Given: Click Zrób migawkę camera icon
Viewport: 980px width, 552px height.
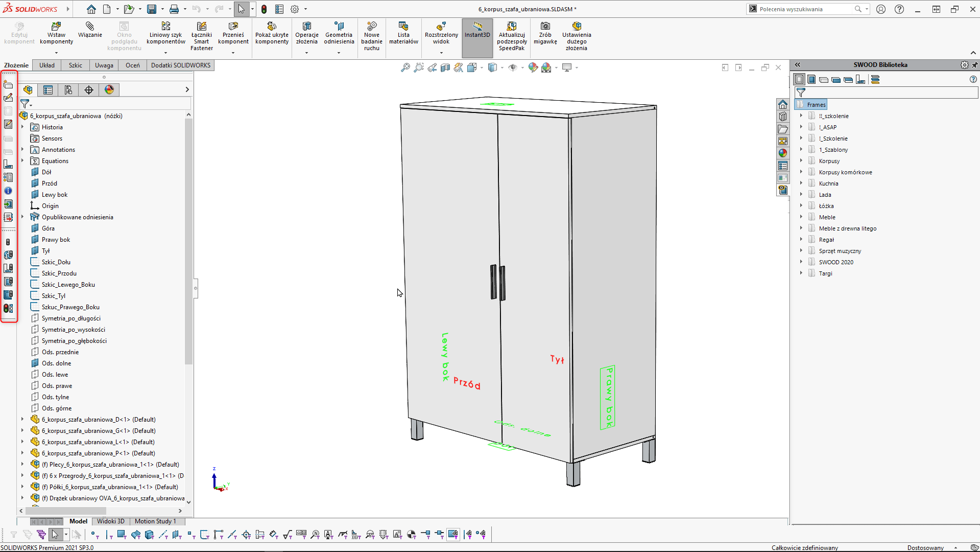Looking at the screenshot, I should (545, 27).
